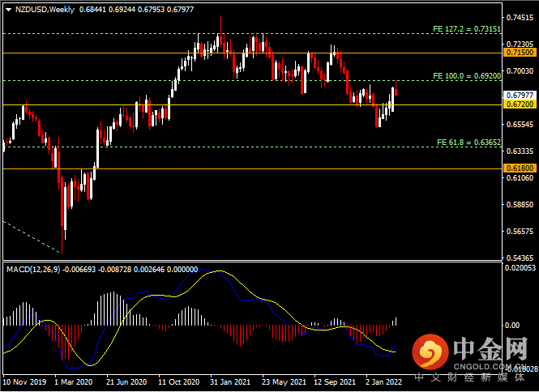The height and width of the screenshot is (392, 539).
Task: Click the CNGOLD round logo icon
Action: tap(430, 352)
